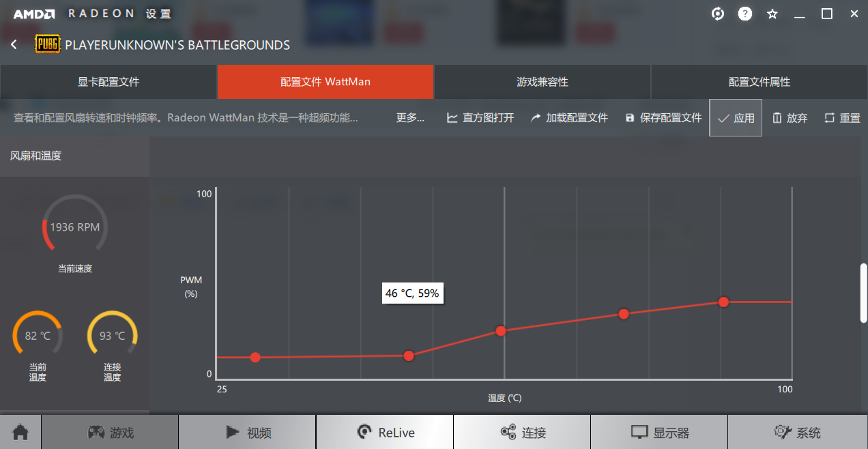Go to the home page icon
Viewport: 868px width, 449px height.
coord(20,433)
